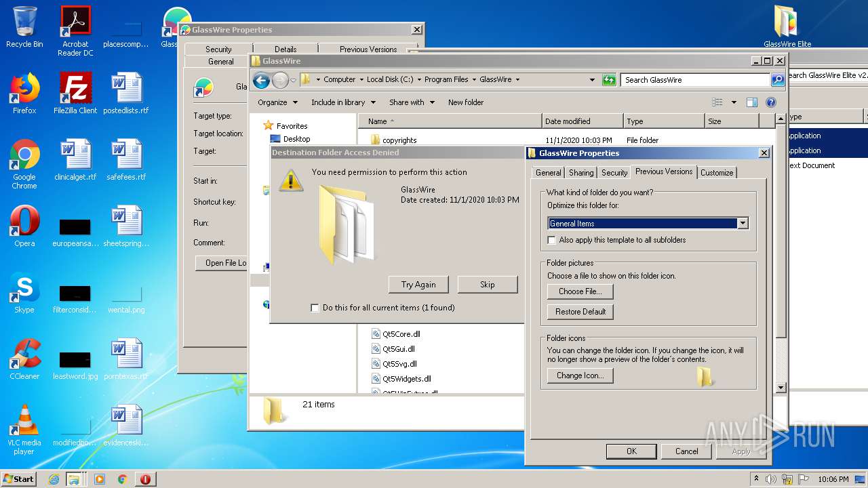Open recent pages dropdown beside forward button
Image resolution: width=868 pixels, height=488 pixels.
click(293, 81)
